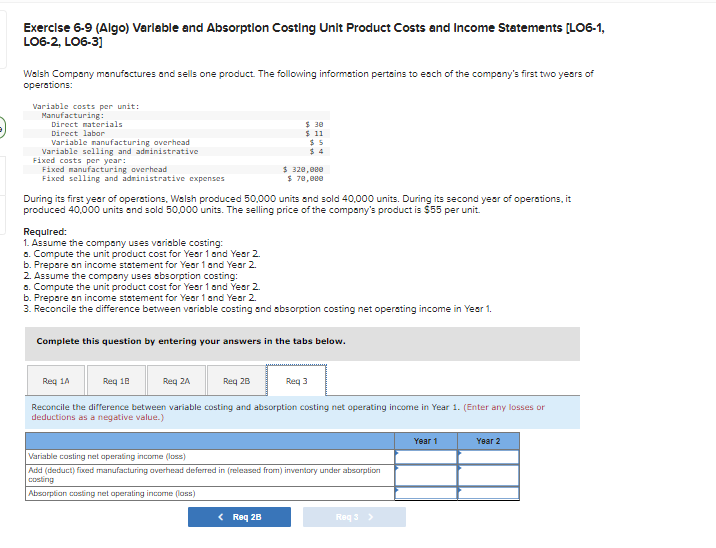This screenshot has height=548, width=716.
Task: Click '2. Assume the company uses absorption costing' line
Action: 130,276
